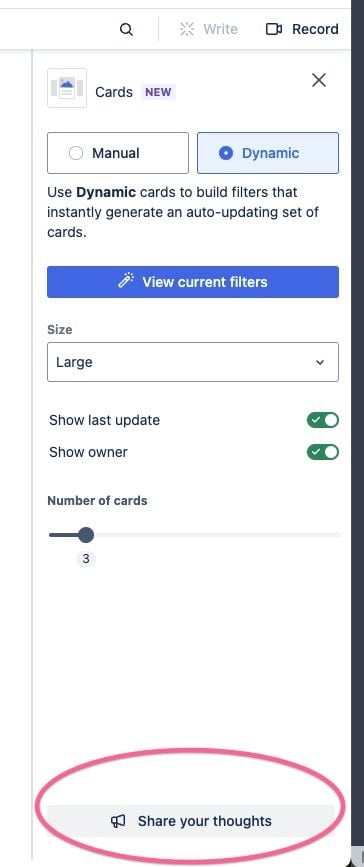Click Share your thoughts button
Screen dimensions: 364x867
point(191,821)
